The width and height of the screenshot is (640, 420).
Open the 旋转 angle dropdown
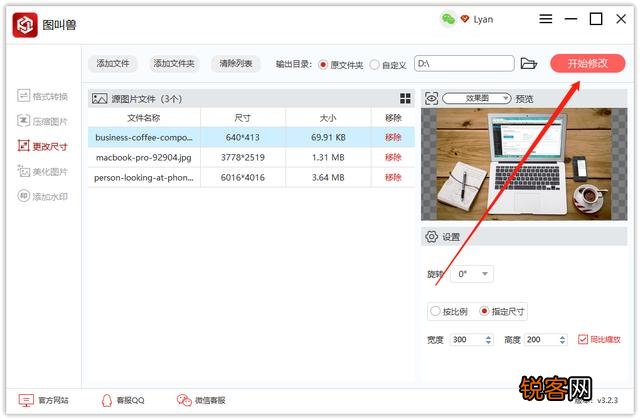tap(472, 274)
